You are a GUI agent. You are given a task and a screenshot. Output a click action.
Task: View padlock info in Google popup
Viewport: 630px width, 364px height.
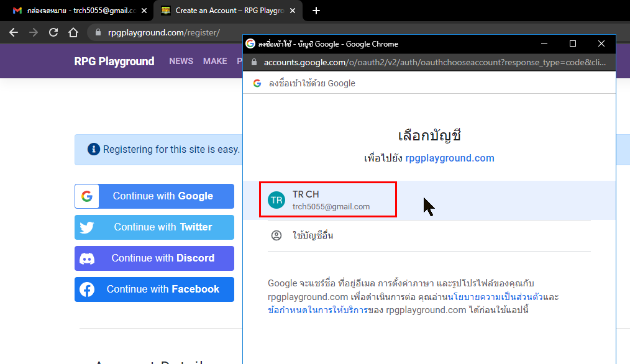point(254,62)
